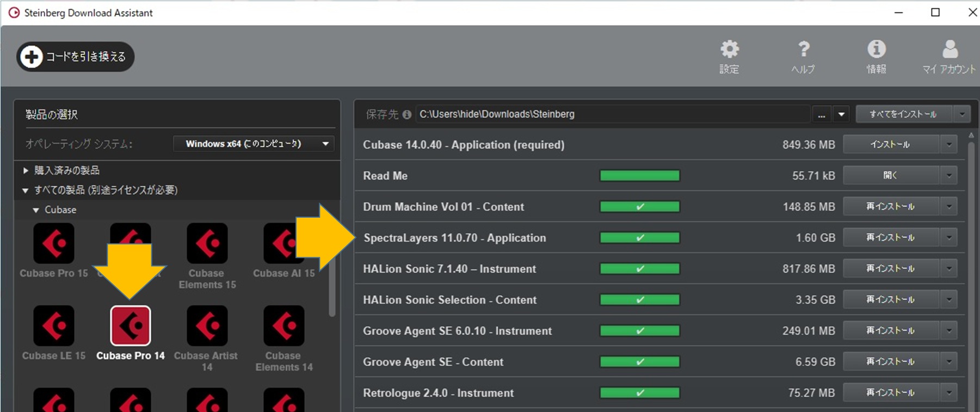980x412 pixels.
Task: Select the Cubase Pro 15 product icon
Action: pos(54,243)
